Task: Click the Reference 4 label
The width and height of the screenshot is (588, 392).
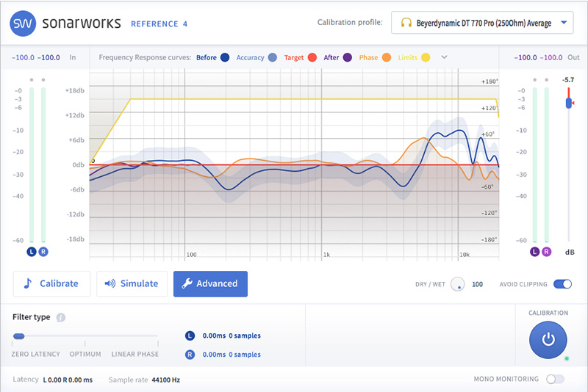Action: [x=159, y=24]
